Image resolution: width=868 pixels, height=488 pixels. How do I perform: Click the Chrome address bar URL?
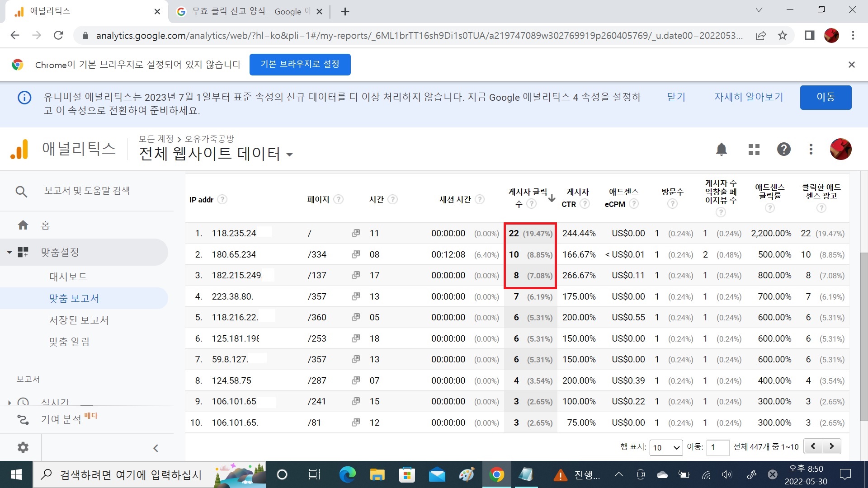(x=420, y=35)
